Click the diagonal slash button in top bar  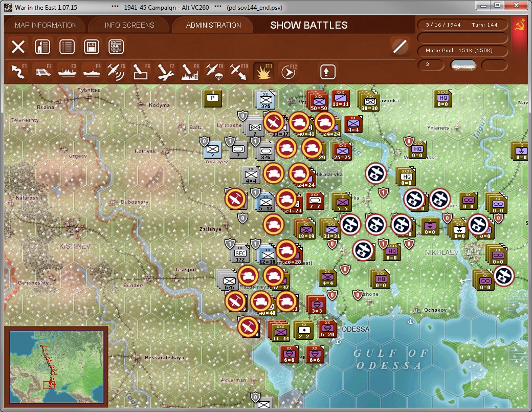click(x=400, y=47)
